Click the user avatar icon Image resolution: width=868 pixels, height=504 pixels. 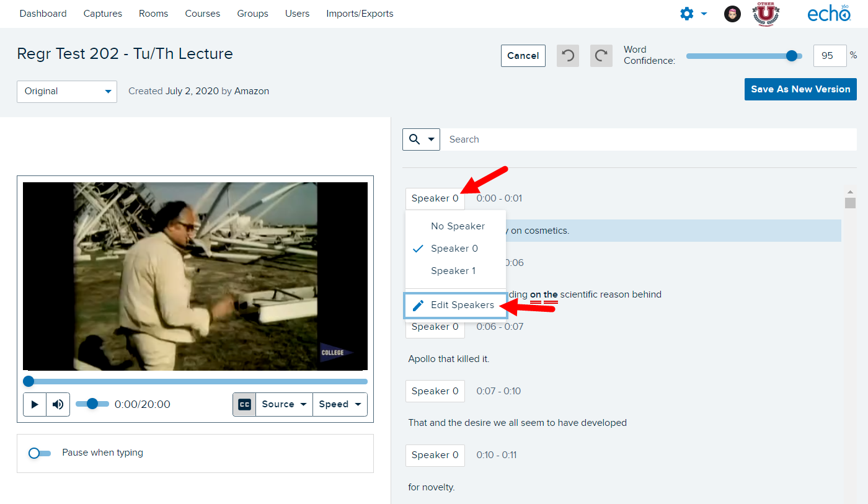point(732,14)
